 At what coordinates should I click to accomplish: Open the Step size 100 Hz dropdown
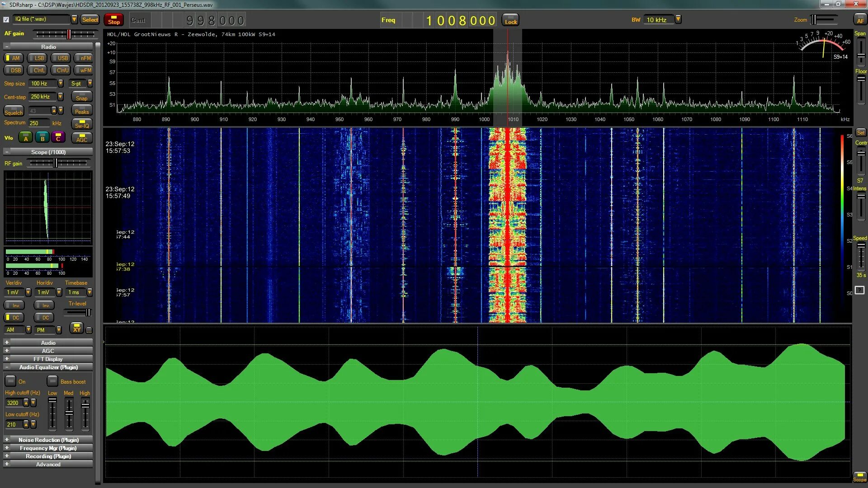[61, 84]
